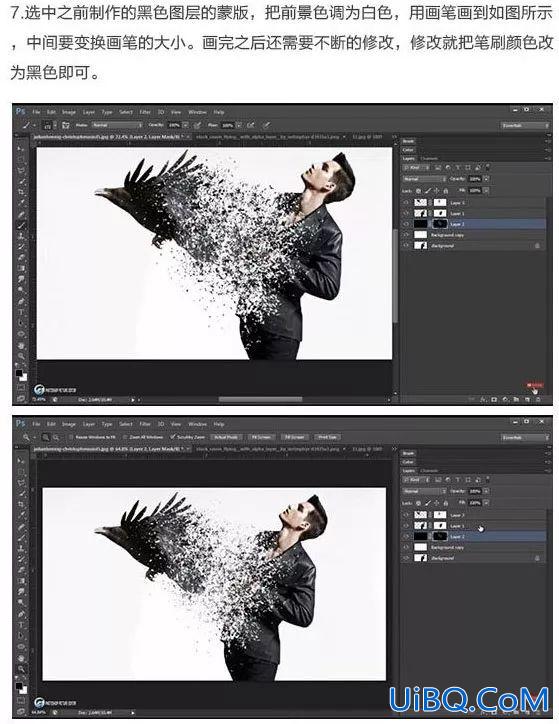Open the Image menu in the lower Photoshop window
This screenshot has height=724, width=559.
pyautogui.click(x=69, y=424)
